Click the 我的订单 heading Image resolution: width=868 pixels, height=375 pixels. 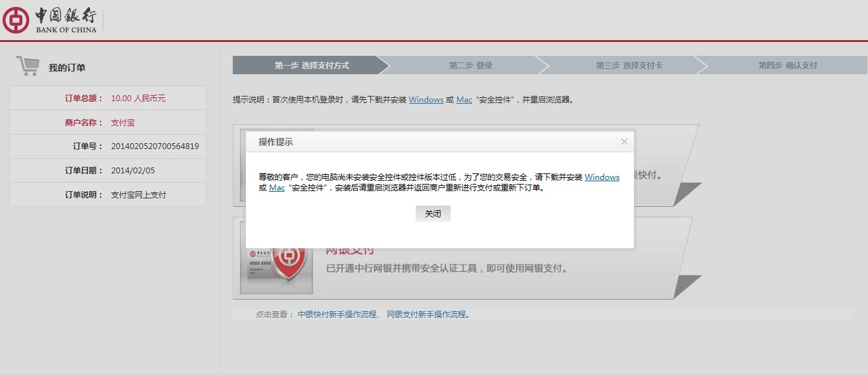tap(67, 68)
